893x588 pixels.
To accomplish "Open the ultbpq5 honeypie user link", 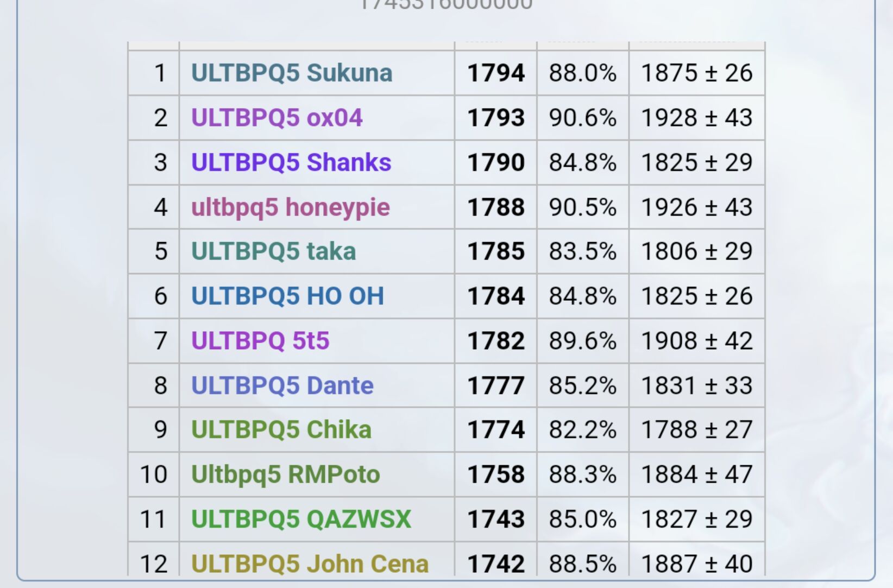I will tap(290, 207).
